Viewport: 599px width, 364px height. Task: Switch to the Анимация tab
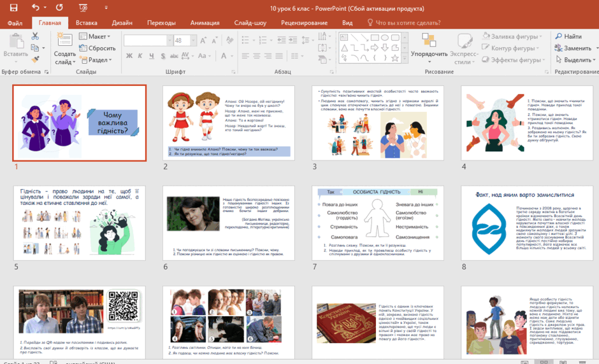205,23
